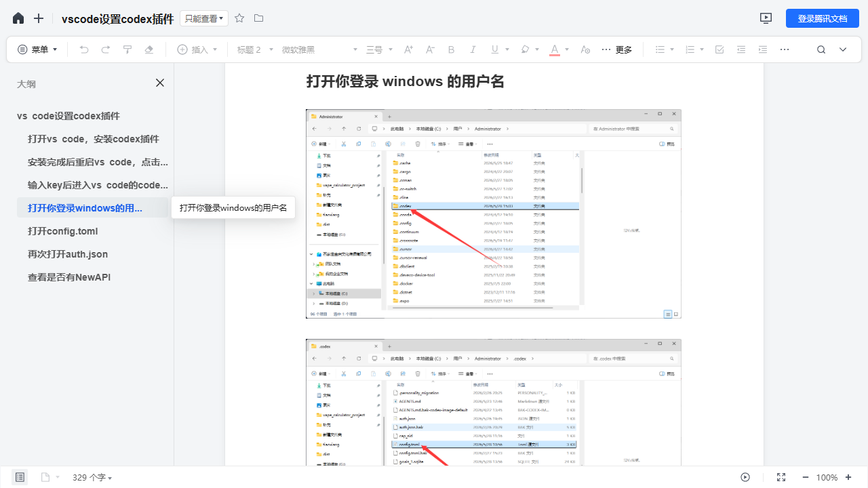Screen dimensions: 868x488
Task: Jump to 输入key后进入vs code section
Action: click(x=98, y=185)
